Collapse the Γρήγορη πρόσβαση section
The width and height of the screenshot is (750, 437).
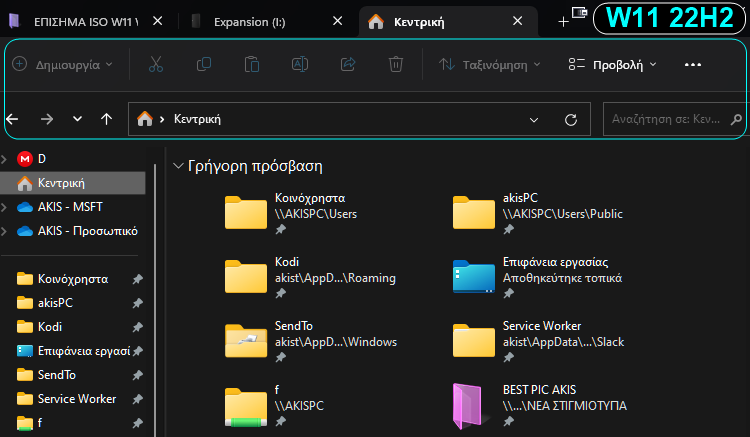[179, 166]
